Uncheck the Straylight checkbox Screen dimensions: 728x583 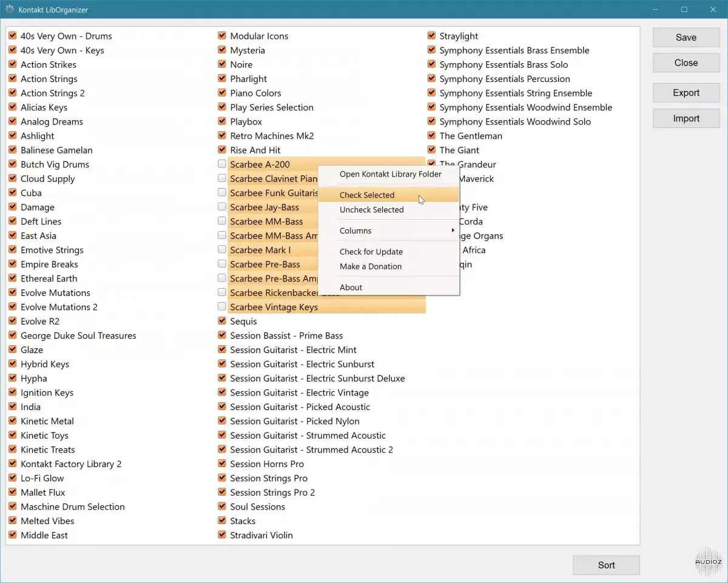pos(431,36)
